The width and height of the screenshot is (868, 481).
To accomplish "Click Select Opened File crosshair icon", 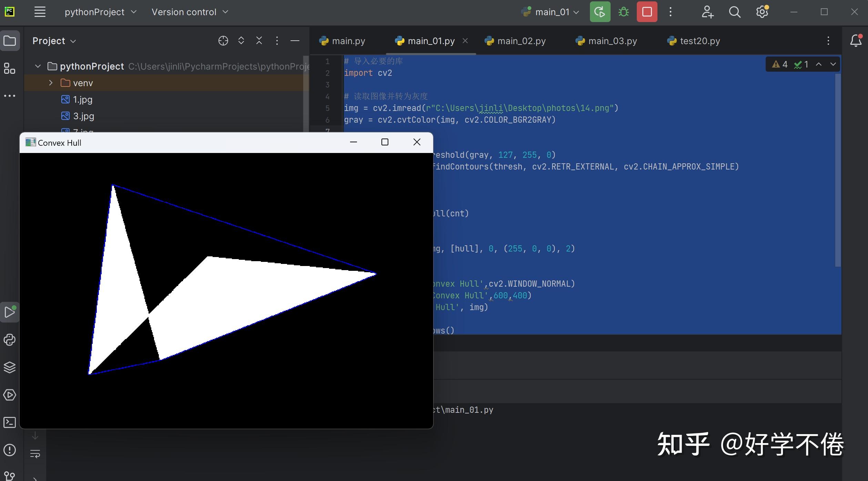I will click(223, 41).
